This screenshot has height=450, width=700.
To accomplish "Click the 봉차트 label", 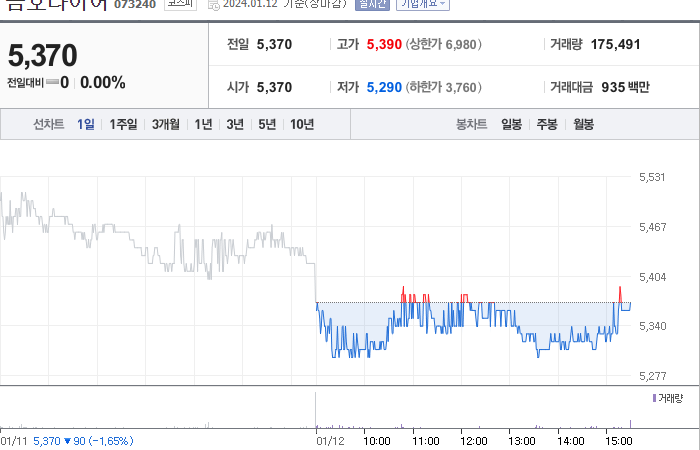I will [x=471, y=124].
